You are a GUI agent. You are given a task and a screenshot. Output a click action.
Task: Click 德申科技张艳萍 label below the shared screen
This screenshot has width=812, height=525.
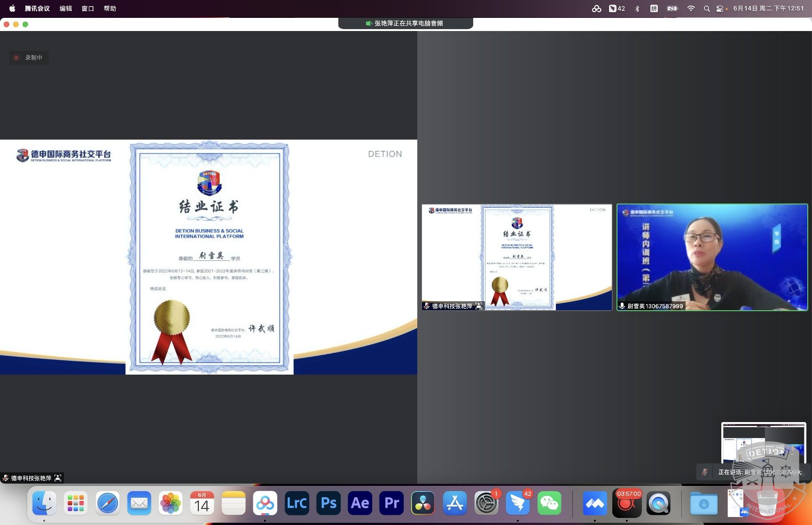tap(31, 478)
